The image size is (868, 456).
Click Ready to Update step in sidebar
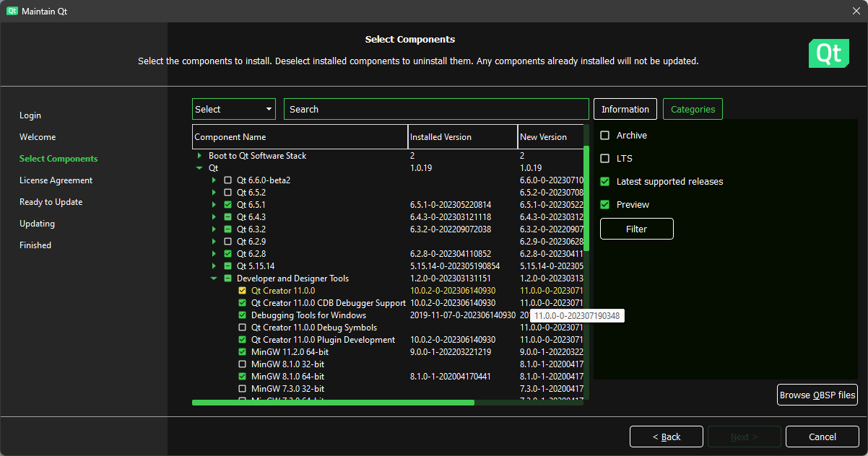(51, 202)
